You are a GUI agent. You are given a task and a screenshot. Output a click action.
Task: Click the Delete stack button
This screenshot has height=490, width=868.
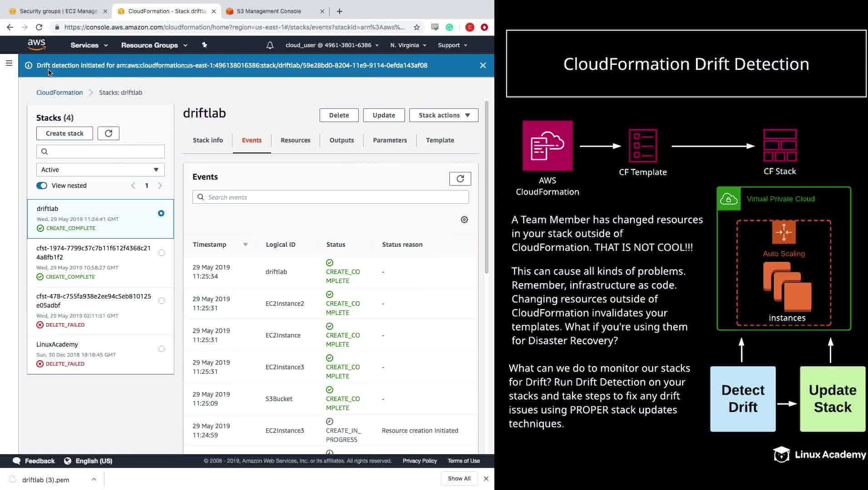(339, 115)
